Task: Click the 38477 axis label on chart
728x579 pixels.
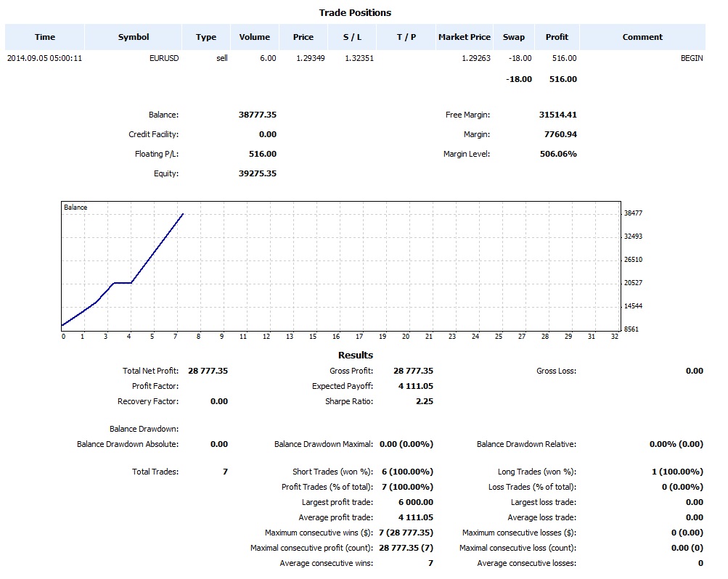Action: tap(634, 213)
